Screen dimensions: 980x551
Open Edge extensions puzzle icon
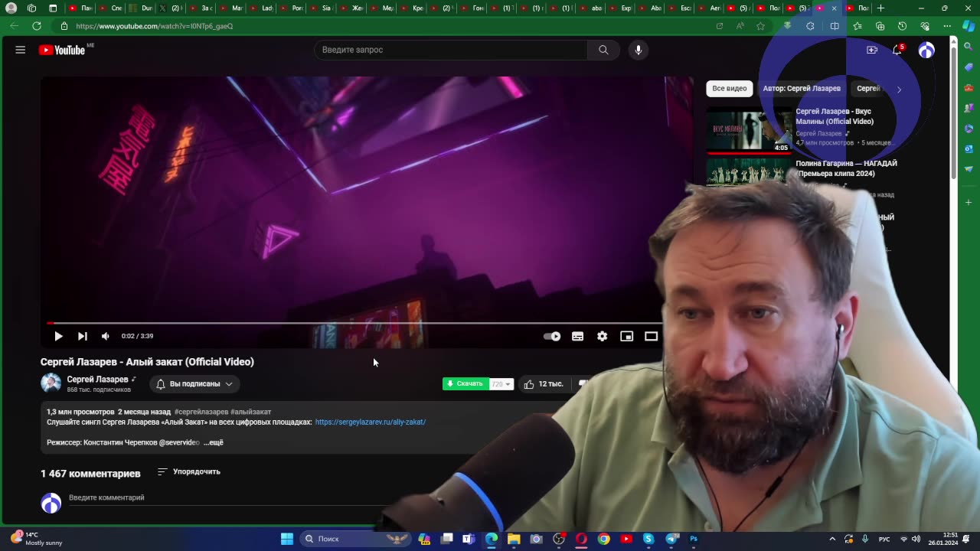click(811, 26)
